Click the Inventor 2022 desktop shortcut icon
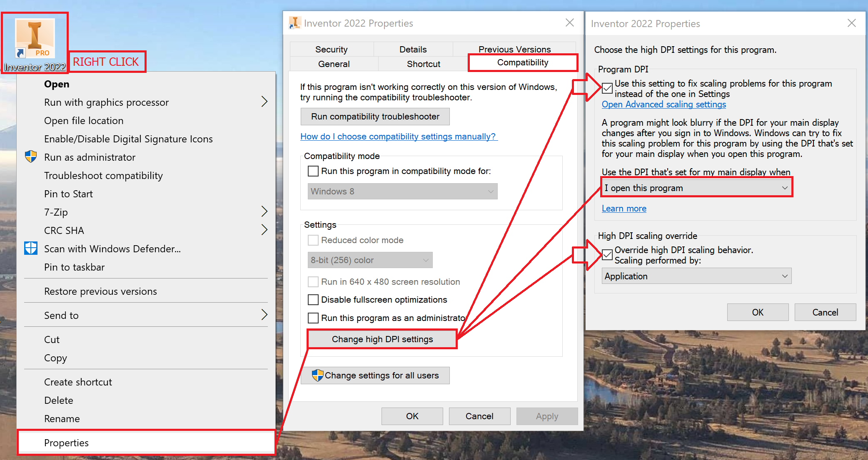868x460 pixels. pos(35,39)
